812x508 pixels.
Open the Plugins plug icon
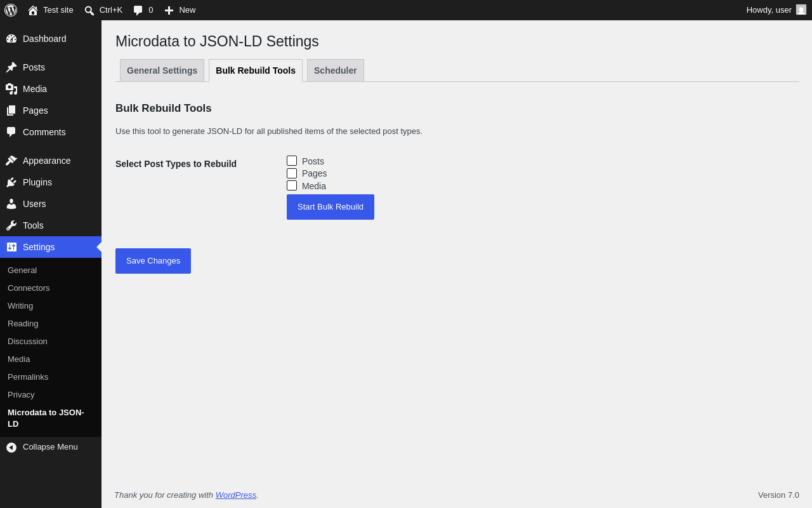[x=11, y=182]
